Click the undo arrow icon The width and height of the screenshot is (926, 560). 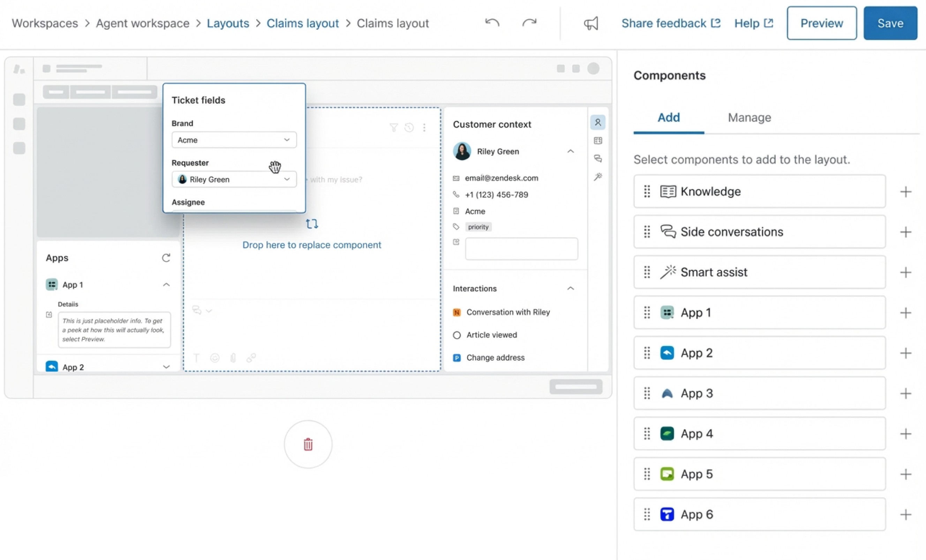[492, 23]
